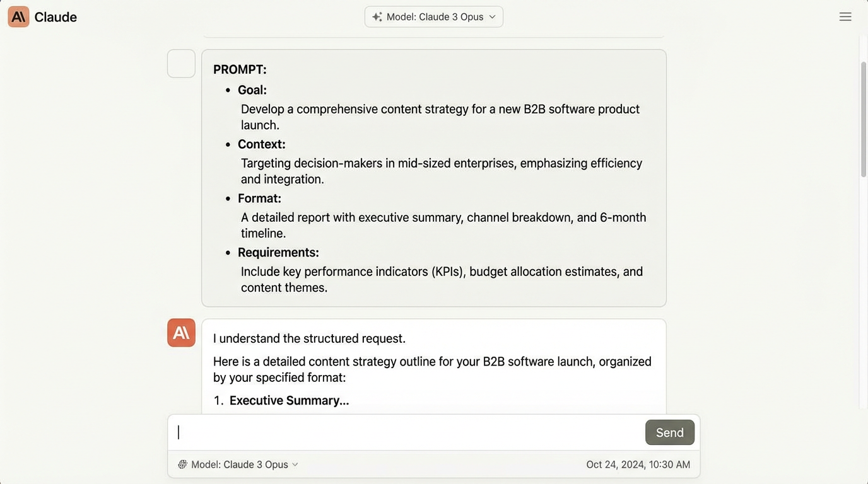Click the "Goal:" bullet label
This screenshot has height=484, width=868.
[x=252, y=90]
